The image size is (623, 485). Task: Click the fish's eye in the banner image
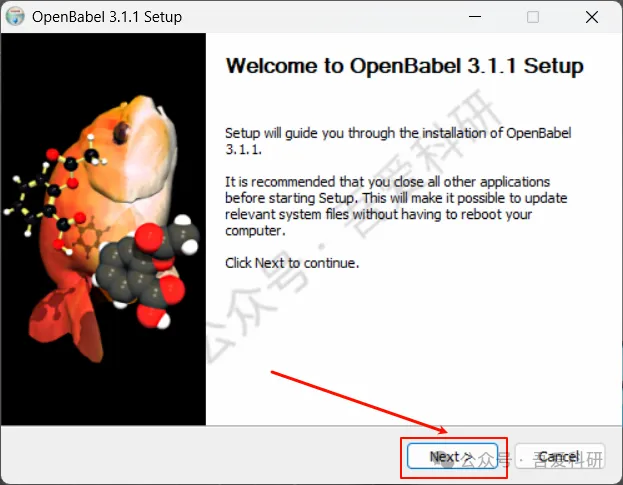(121, 132)
